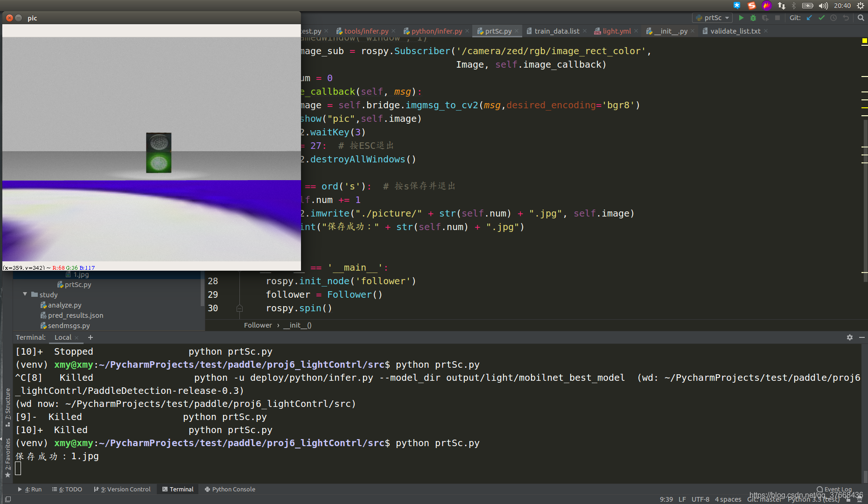Viewport: 868px width, 504px height.
Task: Open Version Control tool window
Action: click(x=122, y=490)
